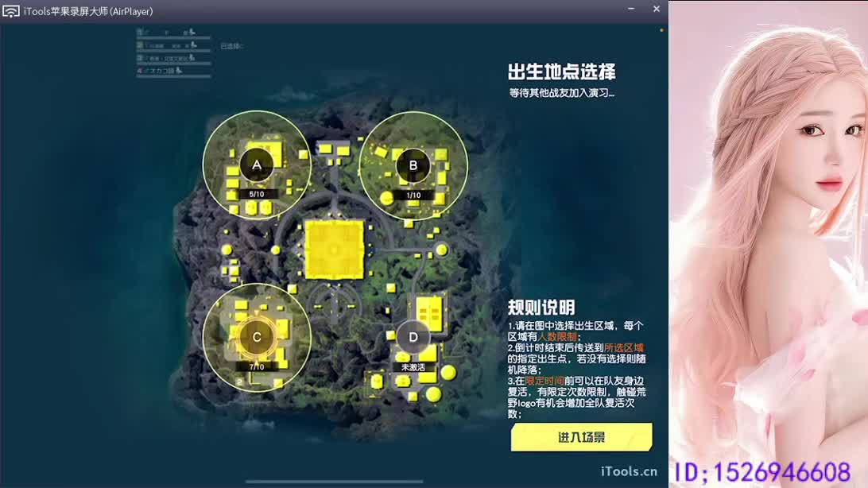The width and height of the screenshot is (868, 488).
Task: Click the 等待其他战友加入演习 status text
Action: click(561, 93)
